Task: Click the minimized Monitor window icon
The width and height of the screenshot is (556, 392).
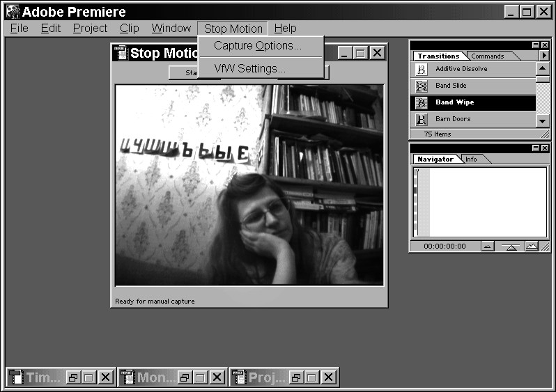Action: click(128, 377)
